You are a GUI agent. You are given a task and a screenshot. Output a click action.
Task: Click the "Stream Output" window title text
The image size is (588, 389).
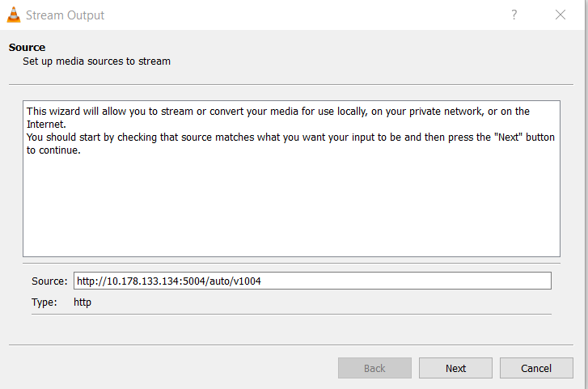pos(66,15)
